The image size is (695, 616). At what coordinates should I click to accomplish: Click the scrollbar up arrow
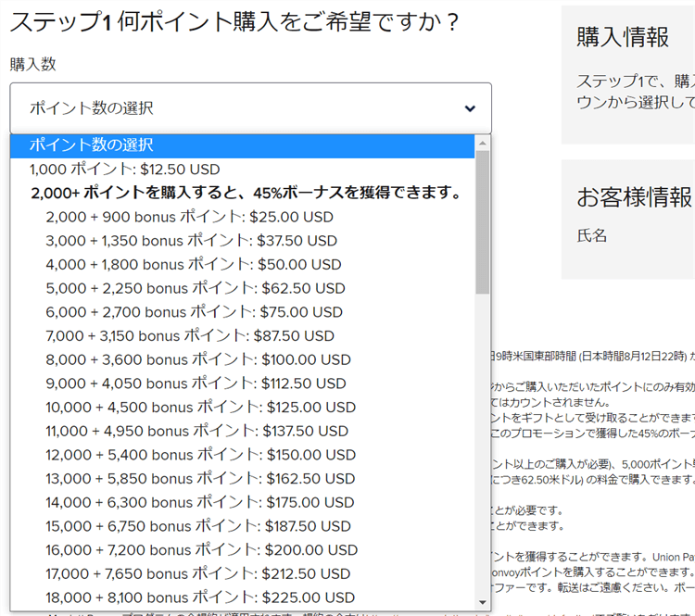(482, 144)
